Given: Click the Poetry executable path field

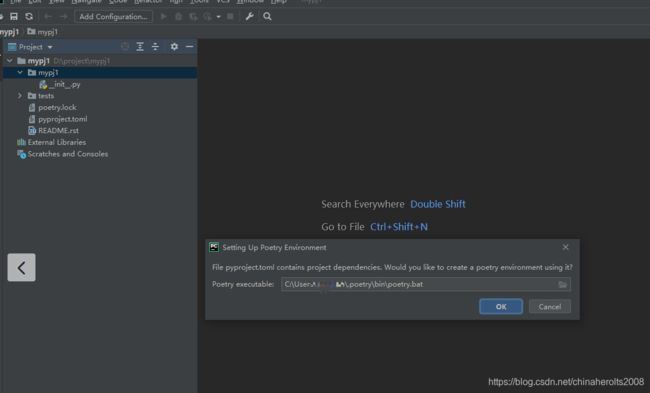Looking at the screenshot, I should (x=426, y=284).
